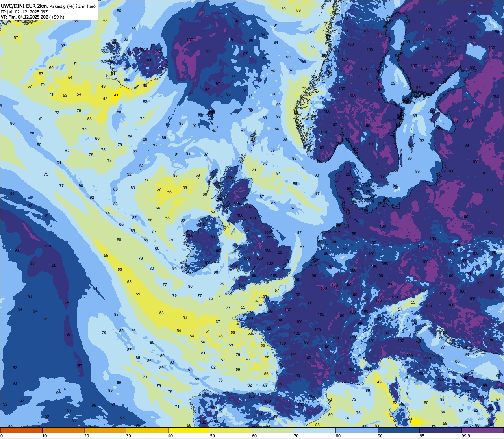Click the legend tick label "99.9"
The height and width of the screenshot is (439, 504).
click(466, 436)
